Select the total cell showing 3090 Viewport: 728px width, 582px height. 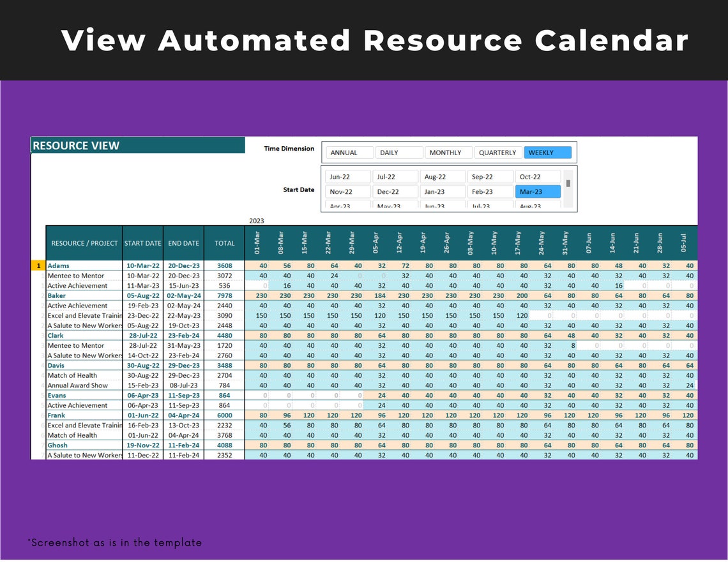(x=224, y=316)
